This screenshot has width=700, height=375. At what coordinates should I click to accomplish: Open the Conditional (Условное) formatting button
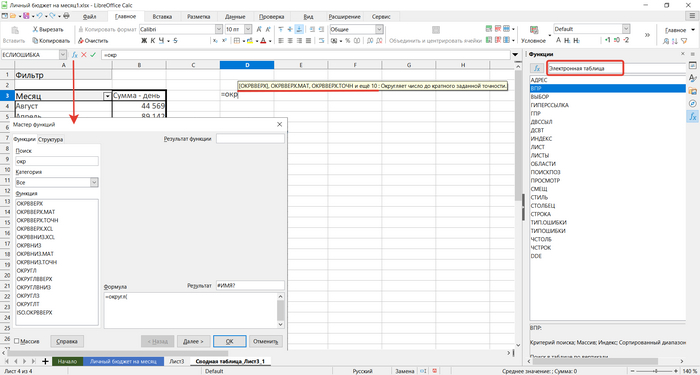point(533,34)
